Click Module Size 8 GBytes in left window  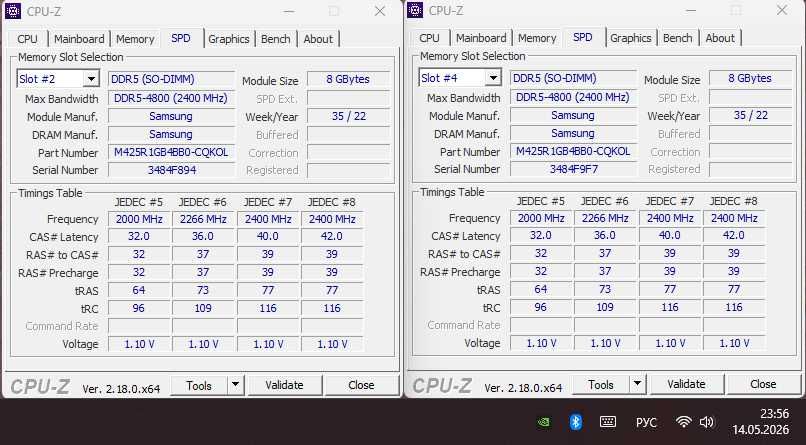pos(348,79)
